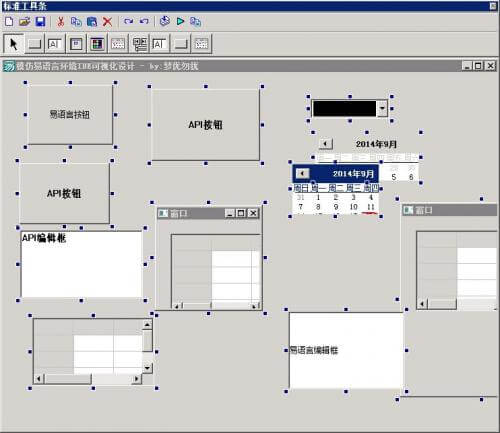The height and width of the screenshot is (433, 500).
Task: Click the down arrow of the bottom-left grid scrollbar
Action: pos(147,368)
